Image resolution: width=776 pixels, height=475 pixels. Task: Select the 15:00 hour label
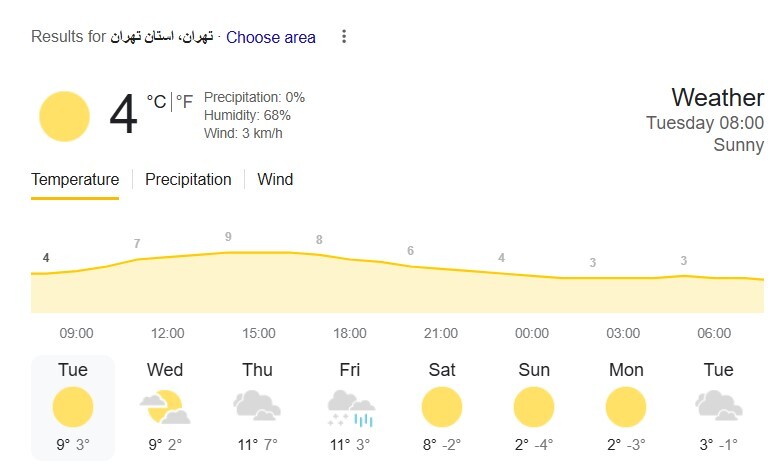259,333
